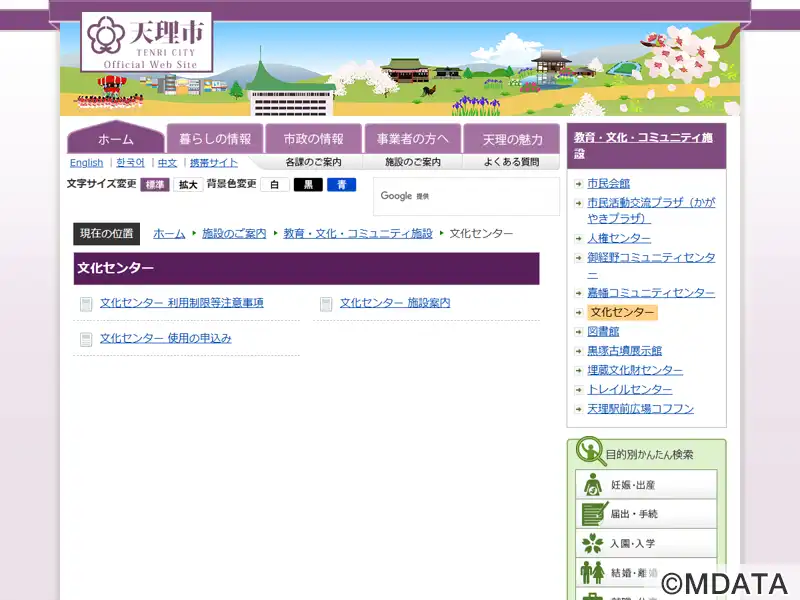Select blue background color option
The width and height of the screenshot is (800, 600).
[x=341, y=185]
